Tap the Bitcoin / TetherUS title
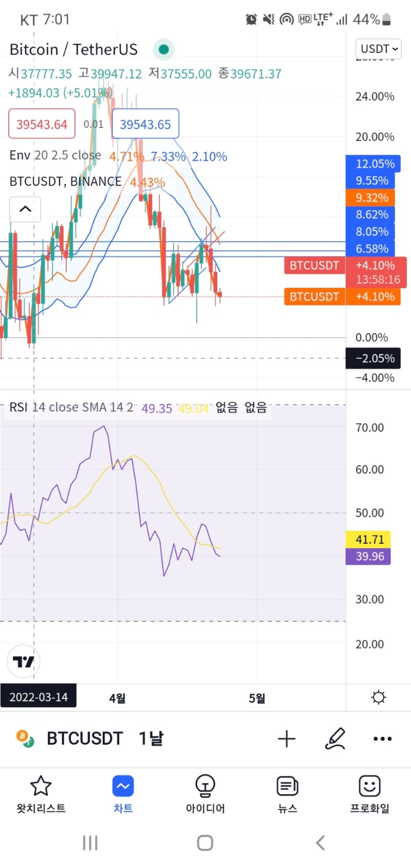This screenshot has height=868, width=411. (x=73, y=49)
